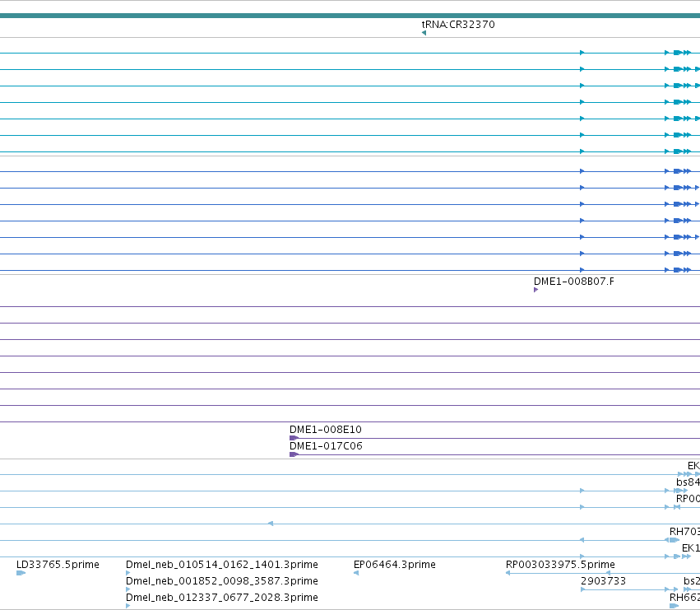700x610 pixels.
Task: Select the tRNA:CR32370 feature label
Action: pyautogui.click(x=458, y=24)
